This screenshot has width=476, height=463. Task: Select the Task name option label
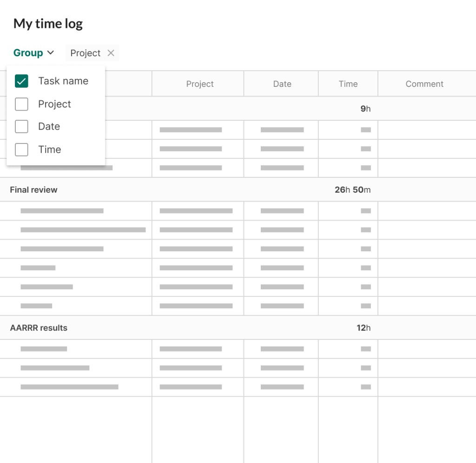[x=63, y=81]
